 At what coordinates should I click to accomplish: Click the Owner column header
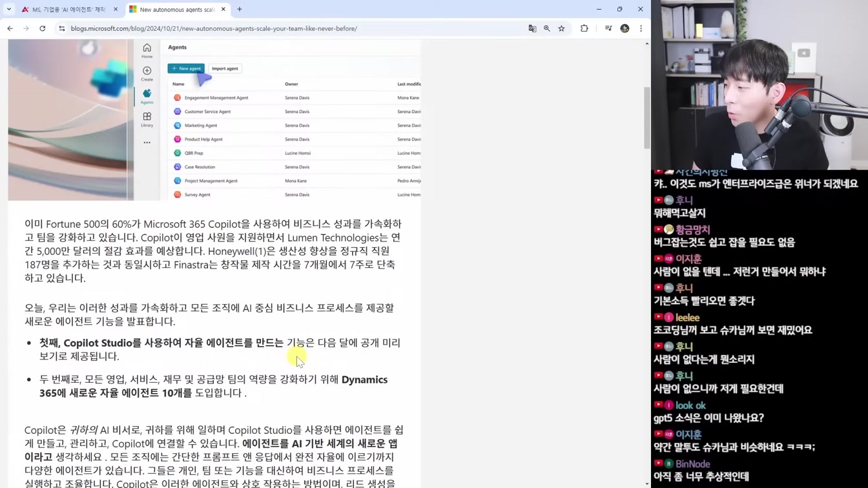[x=291, y=84]
